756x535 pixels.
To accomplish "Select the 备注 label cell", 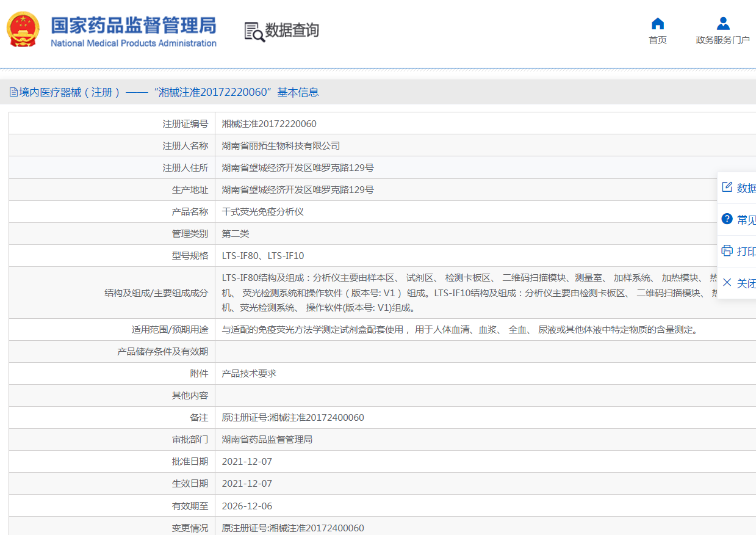I will click(112, 418).
